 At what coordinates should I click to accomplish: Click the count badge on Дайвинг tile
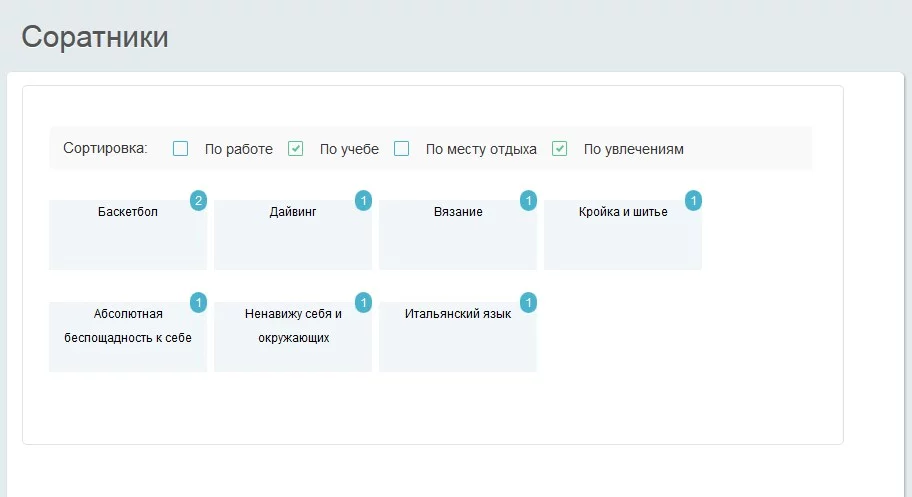click(x=363, y=201)
